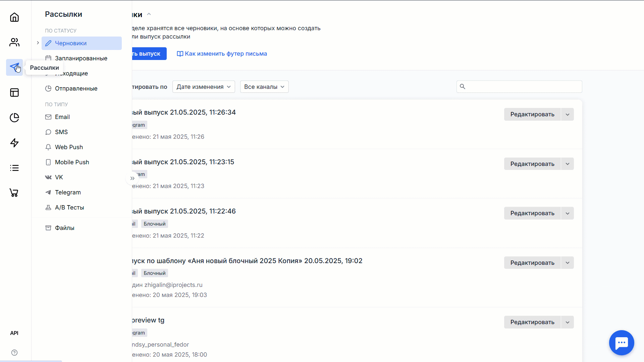The height and width of the screenshot is (362, 644).
Task: Open the Все каналы filter dropdown
Action: coord(264,86)
